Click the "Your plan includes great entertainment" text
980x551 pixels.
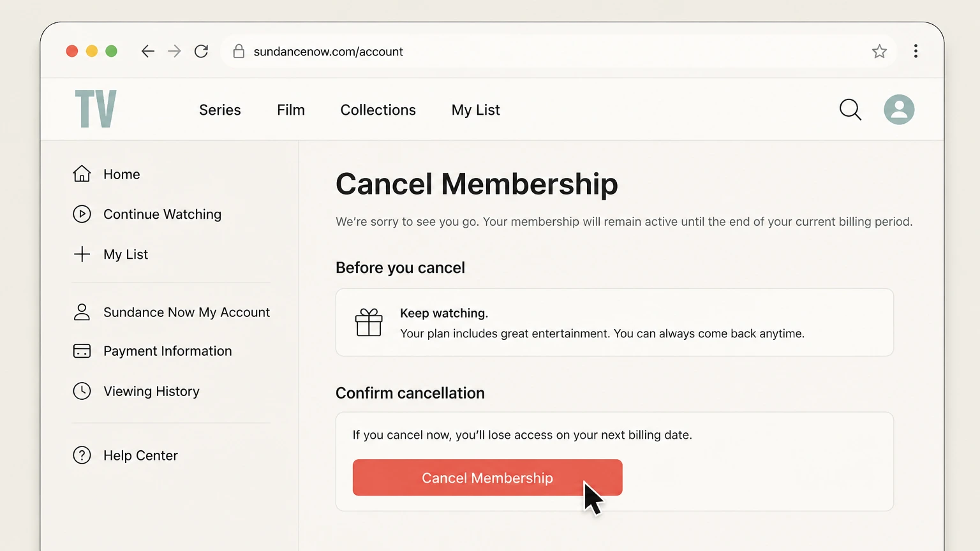pyautogui.click(x=602, y=334)
